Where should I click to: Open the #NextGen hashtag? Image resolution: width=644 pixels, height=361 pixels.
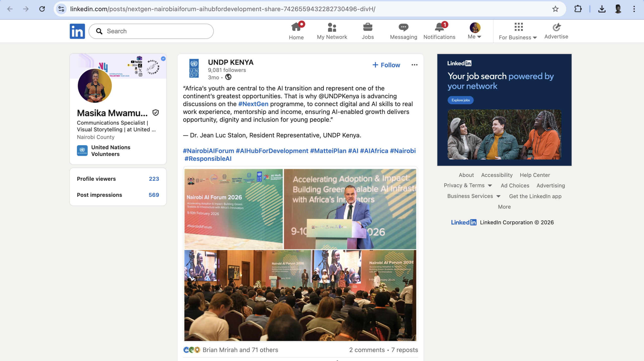pyautogui.click(x=253, y=104)
